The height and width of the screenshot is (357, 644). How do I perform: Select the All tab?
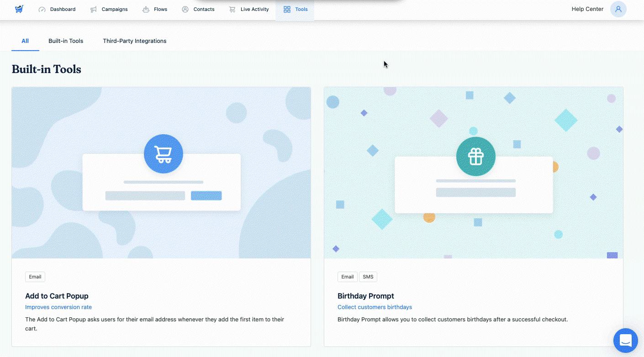(x=25, y=41)
